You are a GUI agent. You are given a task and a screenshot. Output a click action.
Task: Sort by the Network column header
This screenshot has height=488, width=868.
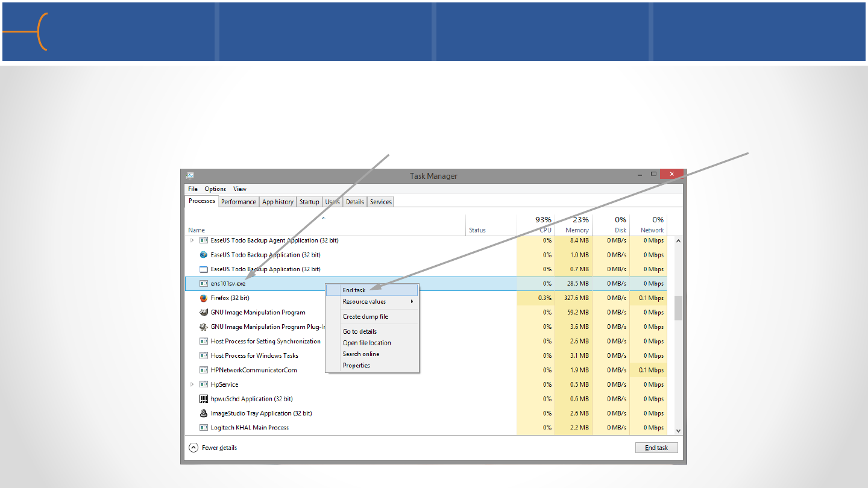(x=648, y=224)
